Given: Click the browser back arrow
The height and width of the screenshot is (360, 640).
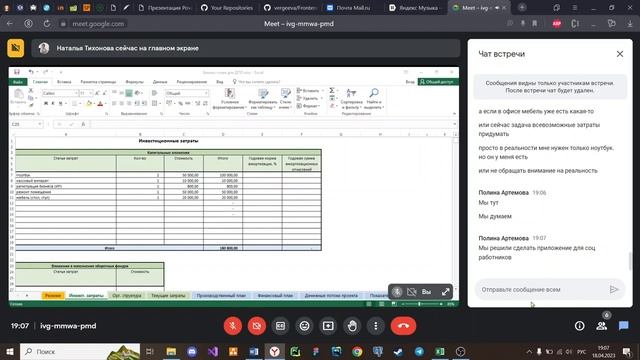Looking at the screenshot, I should click(10, 24).
